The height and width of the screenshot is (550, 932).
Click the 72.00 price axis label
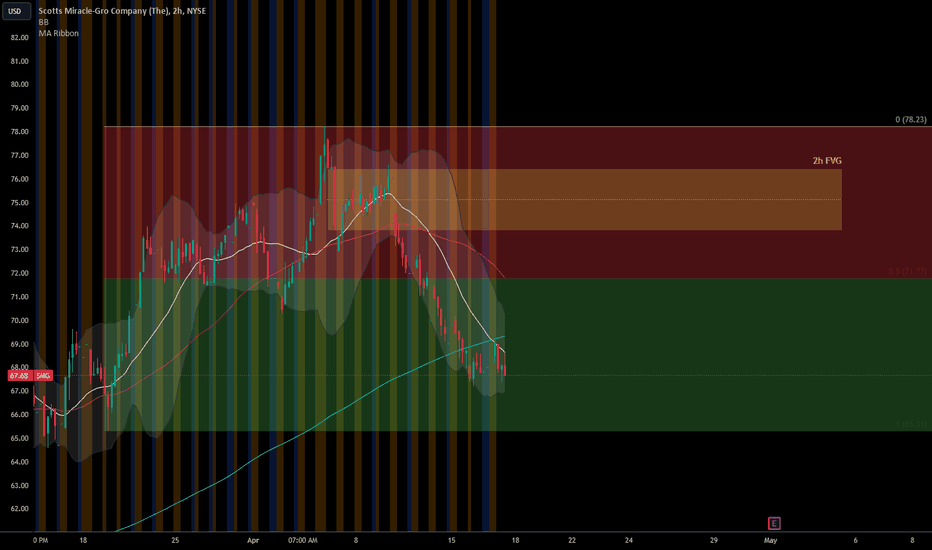20,274
